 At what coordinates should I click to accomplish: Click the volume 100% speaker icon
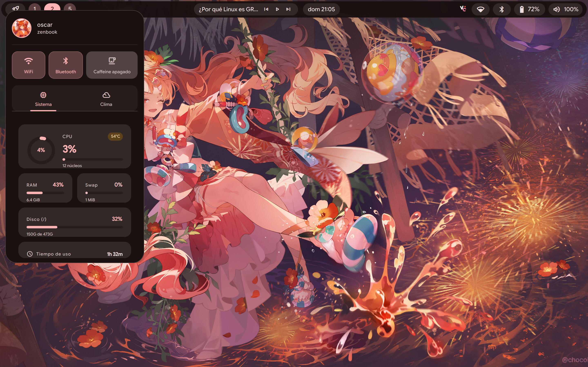(x=556, y=9)
